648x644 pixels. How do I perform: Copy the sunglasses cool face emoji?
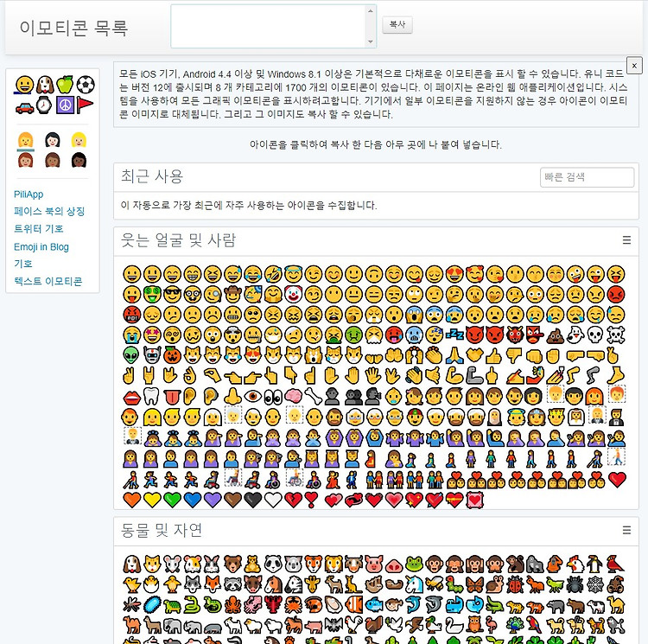[x=172, y=294]
